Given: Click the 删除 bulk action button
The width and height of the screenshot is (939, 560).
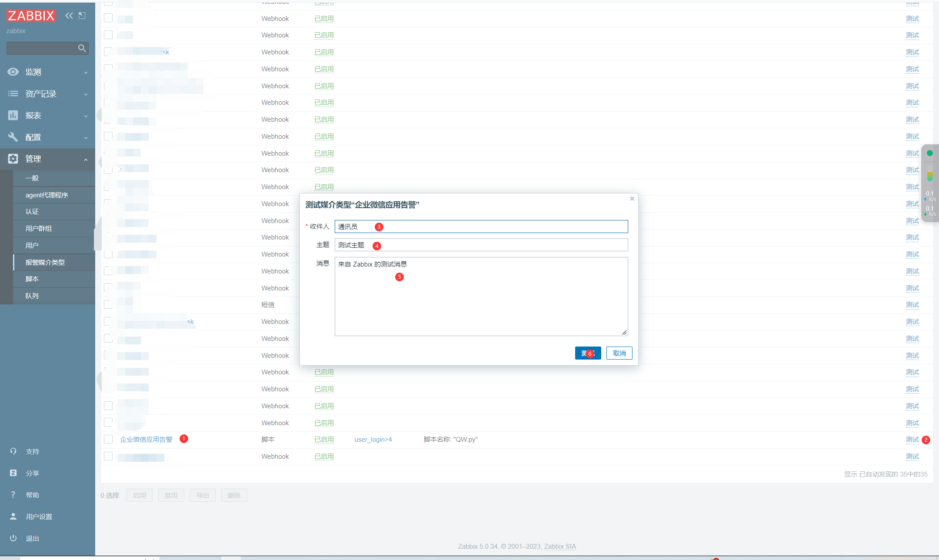Looking at the screenshot, I should 234,495.
